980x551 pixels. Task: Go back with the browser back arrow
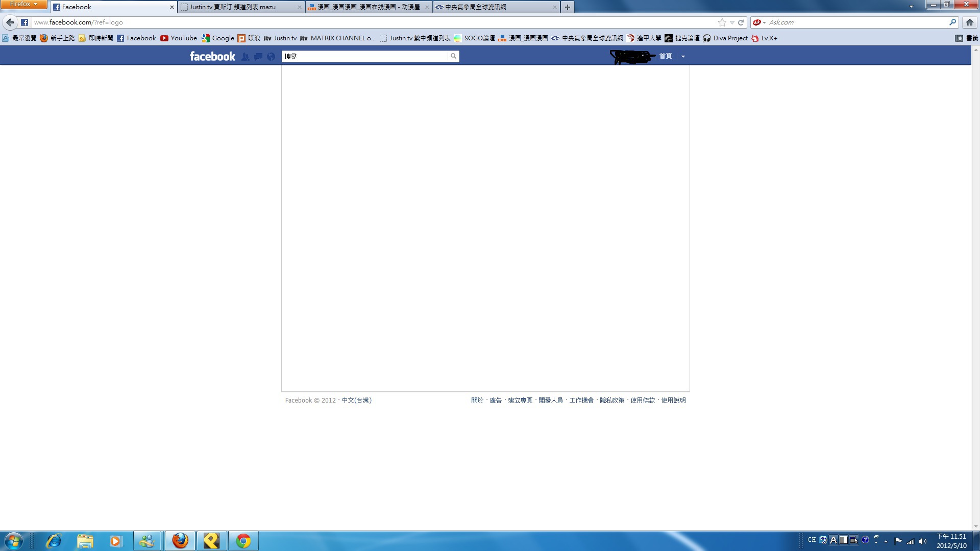click(10, 22)
